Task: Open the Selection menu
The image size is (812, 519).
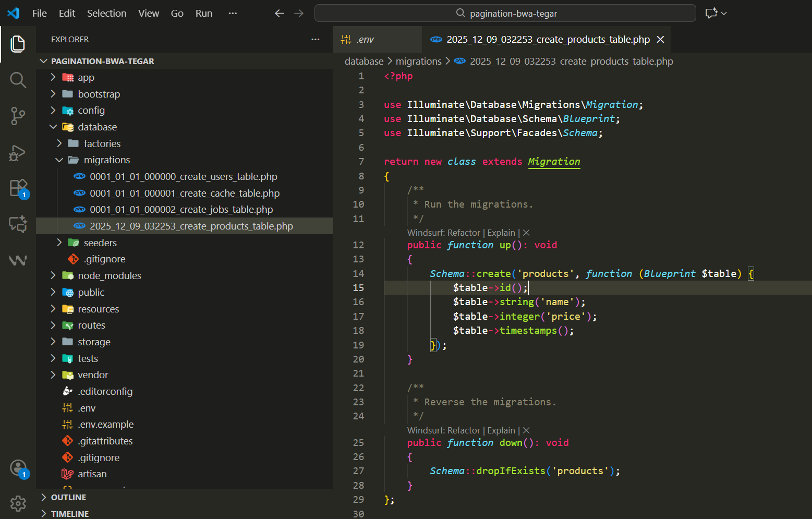Action: 106,14
